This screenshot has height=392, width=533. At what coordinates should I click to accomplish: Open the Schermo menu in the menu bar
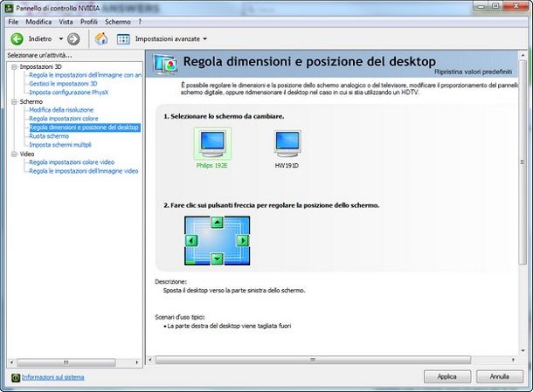pyautogui.click(x=118, y=22)
